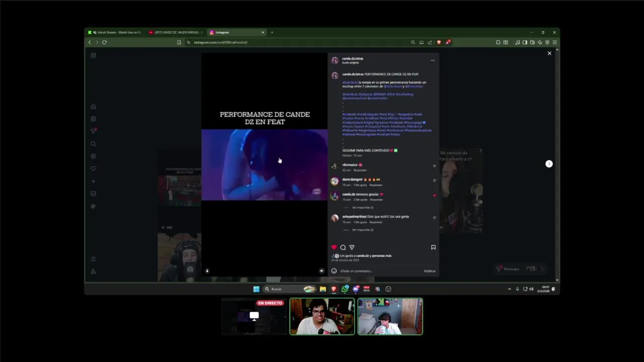Bookmark this page with the toolbar bookmark icon
This screenshot has width=644, height=362.
coord(179,42)
